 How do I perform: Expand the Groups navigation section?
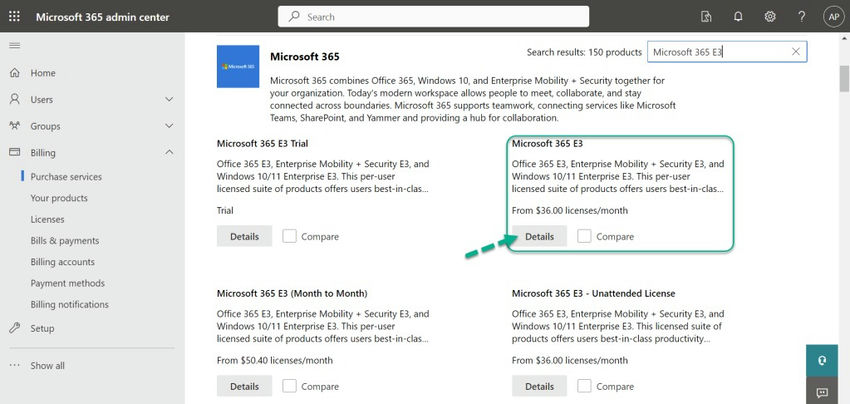tap(169, 127)
